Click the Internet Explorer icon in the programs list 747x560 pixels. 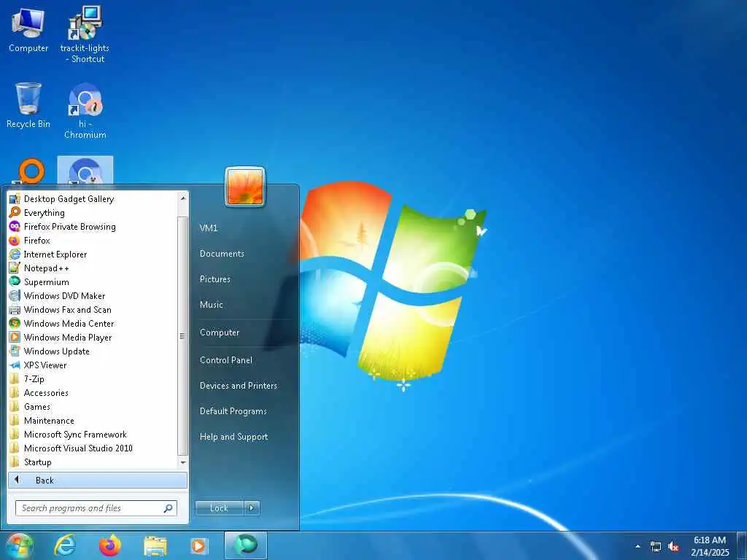(15, 254)
